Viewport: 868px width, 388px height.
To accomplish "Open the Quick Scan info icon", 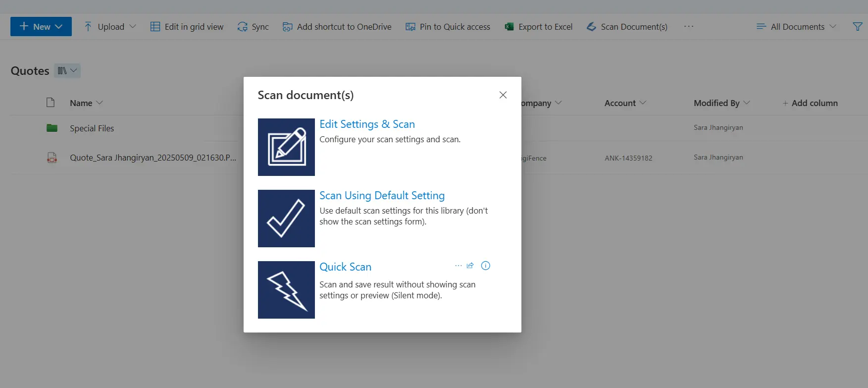I will point(486,266).
